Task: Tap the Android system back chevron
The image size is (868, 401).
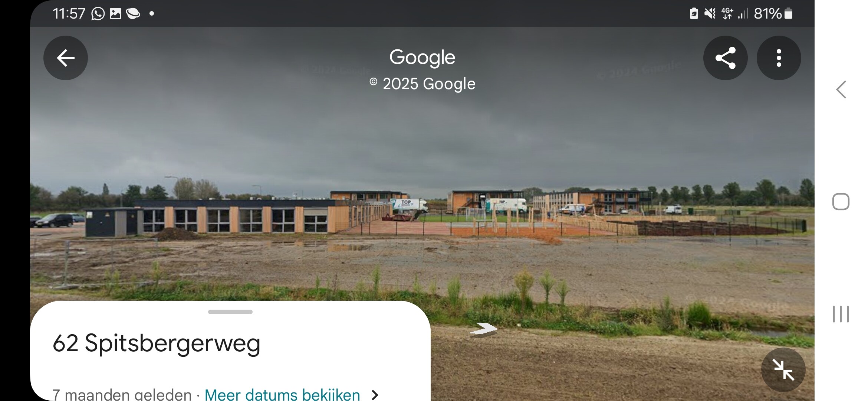Action: point(841,89)
